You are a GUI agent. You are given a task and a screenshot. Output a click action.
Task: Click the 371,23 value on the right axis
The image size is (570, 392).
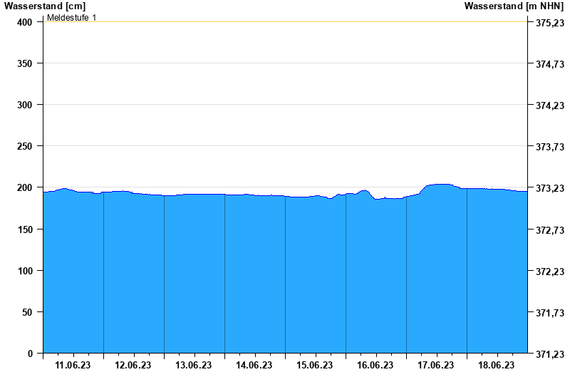[x=549, y=354]
